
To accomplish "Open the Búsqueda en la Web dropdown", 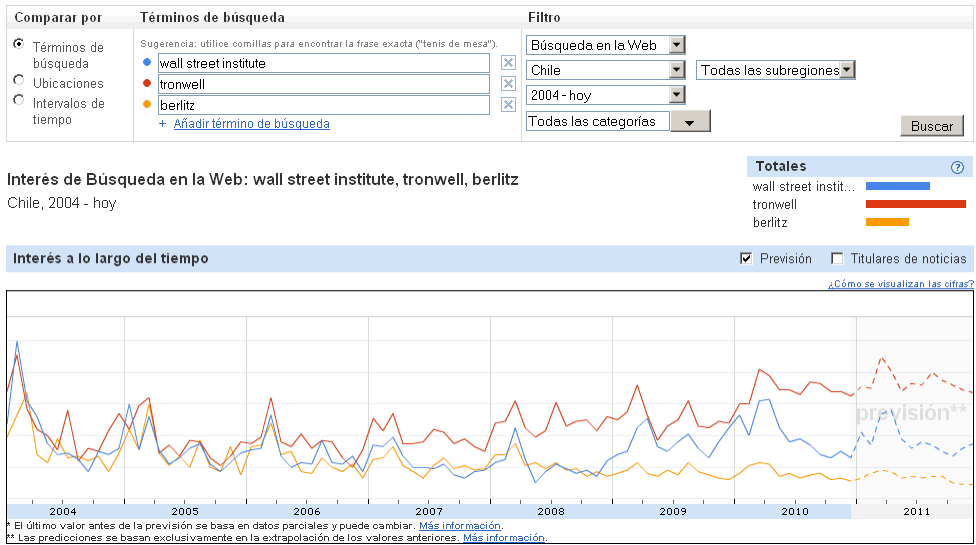I will (606, 45).
